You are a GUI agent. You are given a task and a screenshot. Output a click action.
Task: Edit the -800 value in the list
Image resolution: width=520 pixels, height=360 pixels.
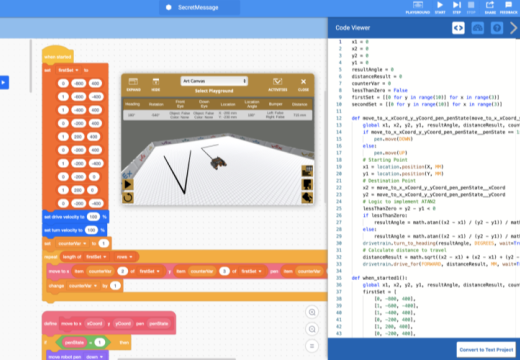point(79,83)
